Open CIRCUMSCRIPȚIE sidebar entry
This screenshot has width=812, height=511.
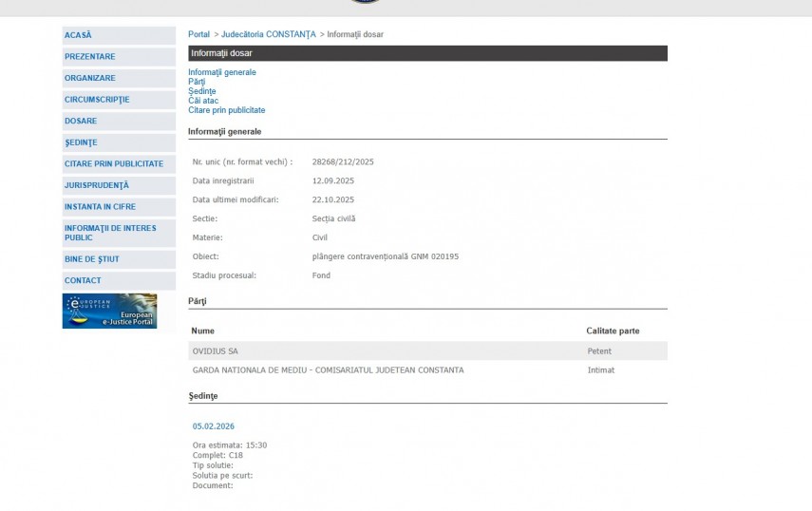click(97, 100)
